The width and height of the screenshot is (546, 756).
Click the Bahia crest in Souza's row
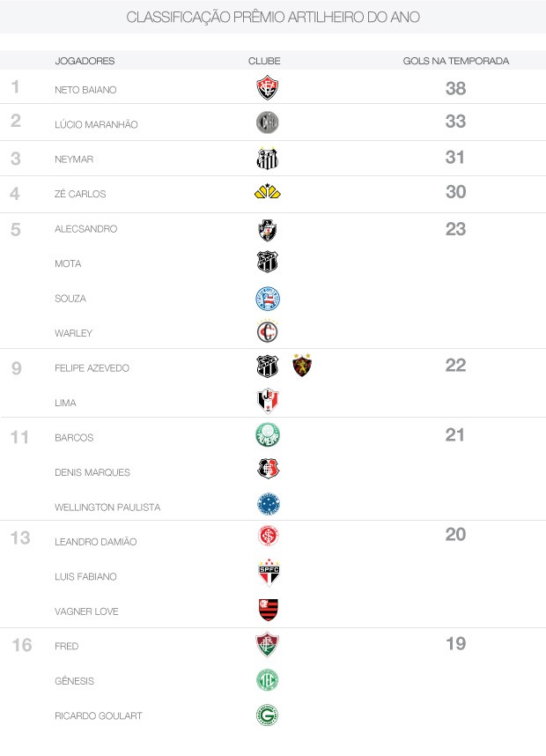pyautogui.click(x=267, y=299)
